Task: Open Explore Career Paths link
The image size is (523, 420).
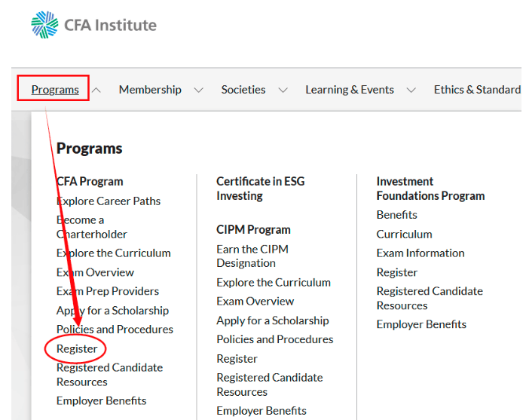Action: coord(109,201)
